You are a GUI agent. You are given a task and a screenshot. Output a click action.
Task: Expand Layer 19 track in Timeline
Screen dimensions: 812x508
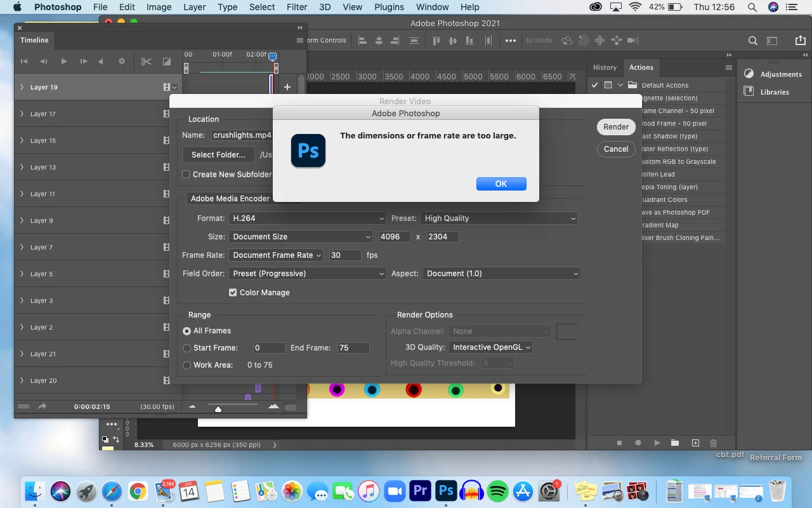[x=22, y=87]
